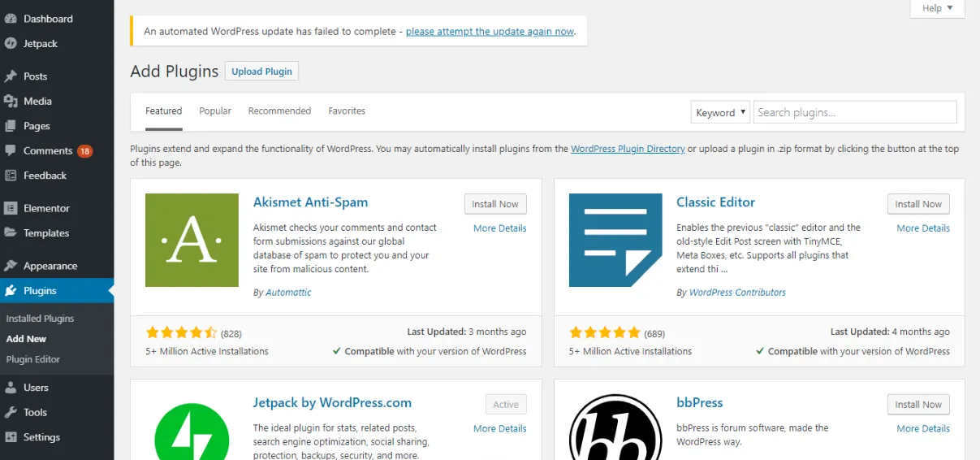Open Add New plugins submenu item

point(26,339)
